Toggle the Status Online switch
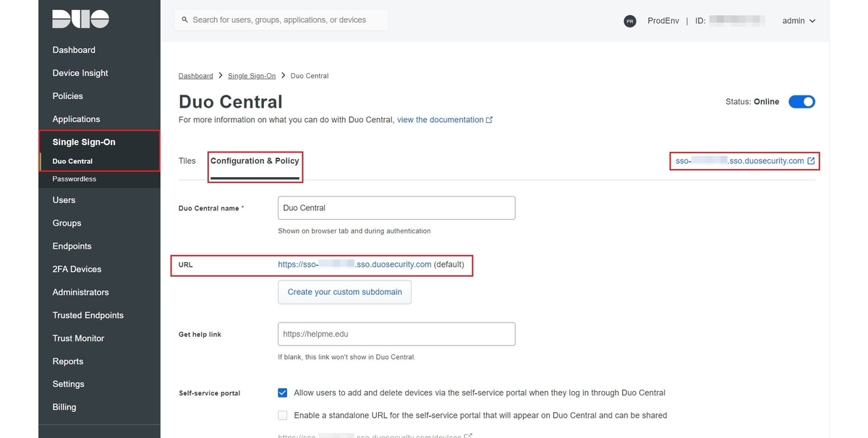The height and width of the screenshot is (438, 868). 801,102
